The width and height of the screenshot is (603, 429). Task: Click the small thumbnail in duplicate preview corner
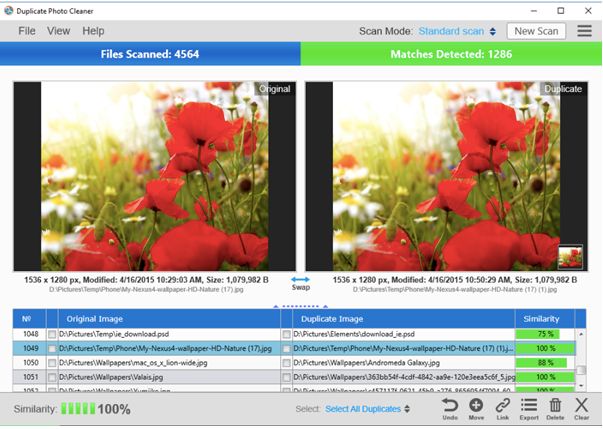(x=570, y=257)
